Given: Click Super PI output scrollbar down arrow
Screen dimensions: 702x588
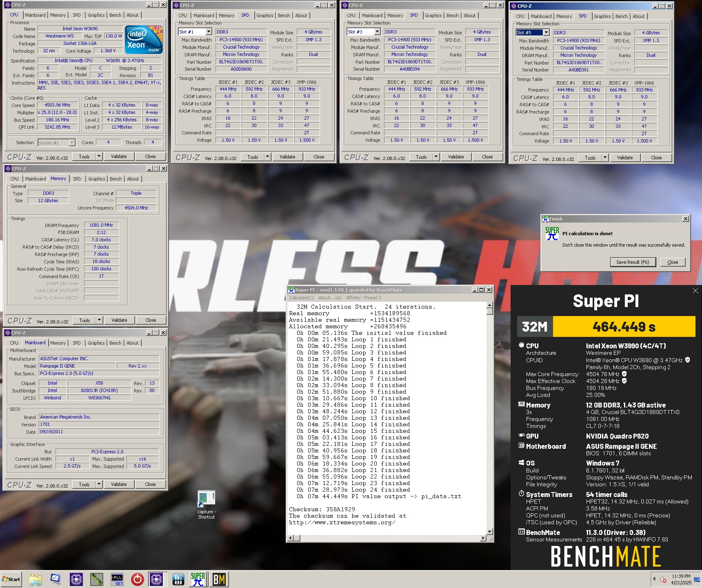Looking at the screenshot, I should (x=490, y=532).
